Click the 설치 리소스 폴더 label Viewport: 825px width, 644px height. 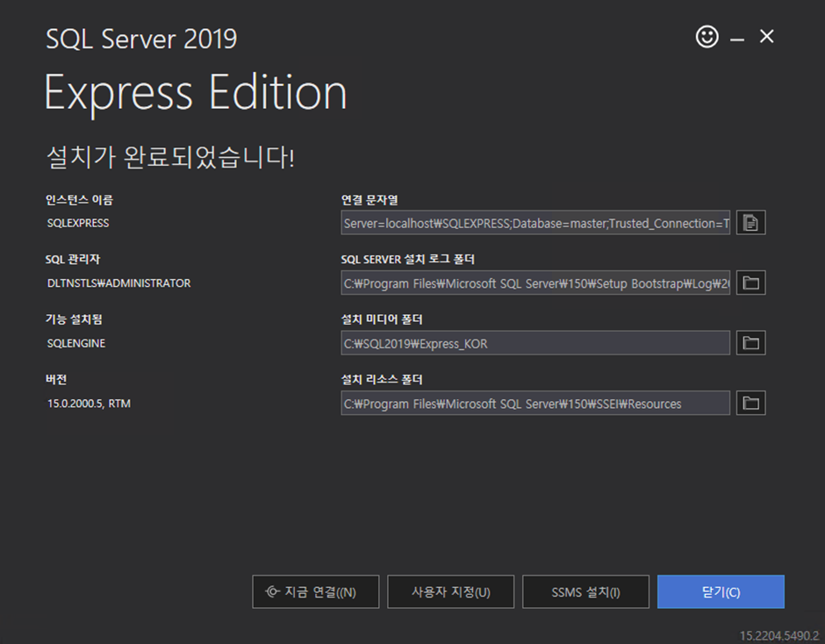pos(382,379)
